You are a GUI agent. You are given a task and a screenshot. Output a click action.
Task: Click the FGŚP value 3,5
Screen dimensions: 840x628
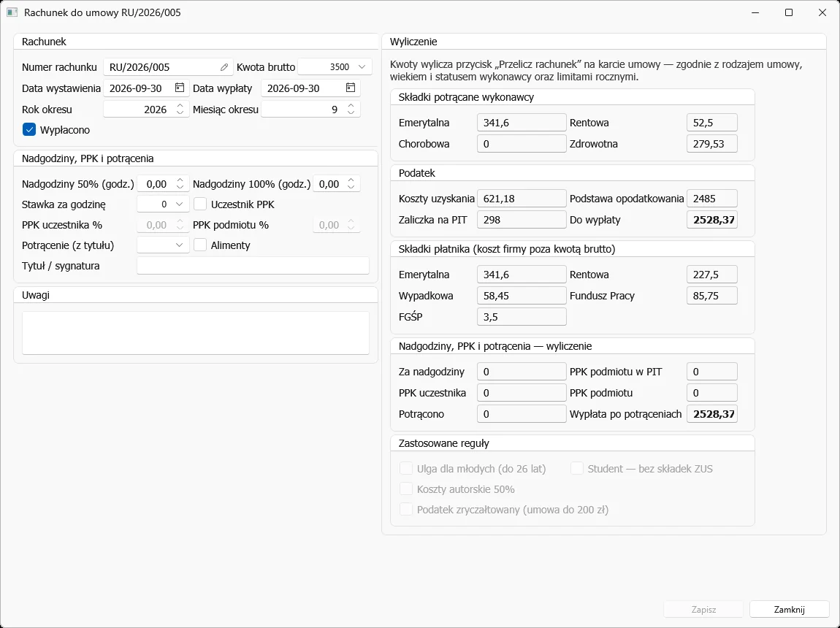coord(522,316)
